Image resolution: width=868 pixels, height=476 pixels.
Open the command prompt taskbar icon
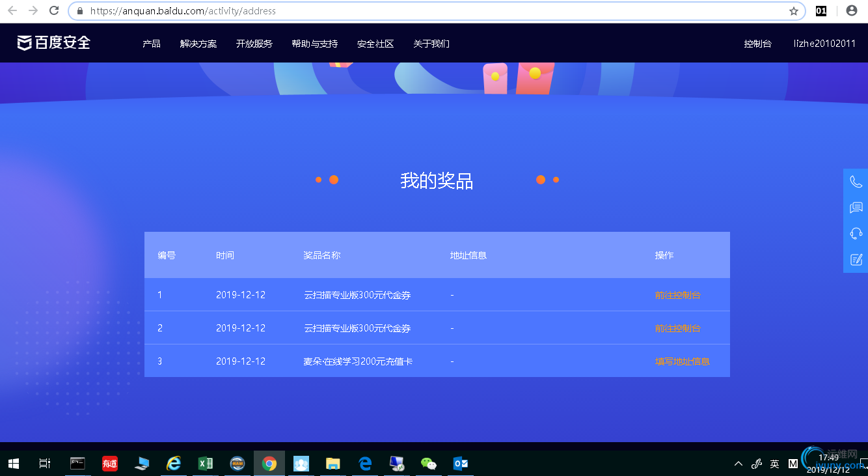coord(77,464)
